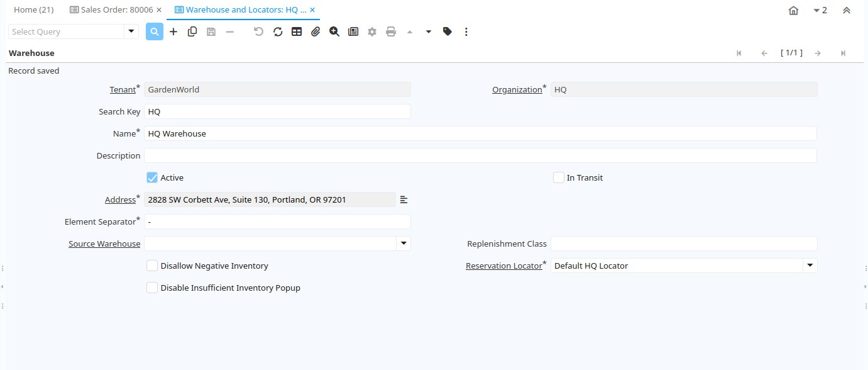This screenshot has height=370, width=868.
Task: Click the Undo changes icon
Action: [258, 31]
